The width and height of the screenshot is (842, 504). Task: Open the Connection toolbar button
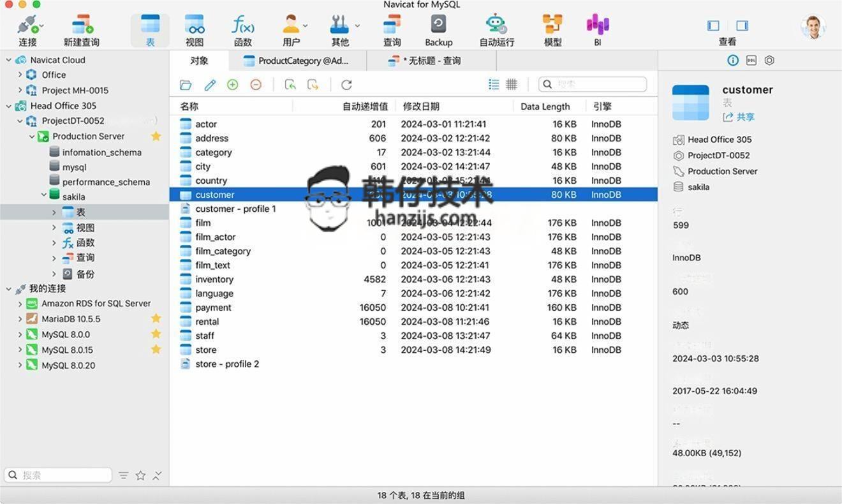[28, 30]
